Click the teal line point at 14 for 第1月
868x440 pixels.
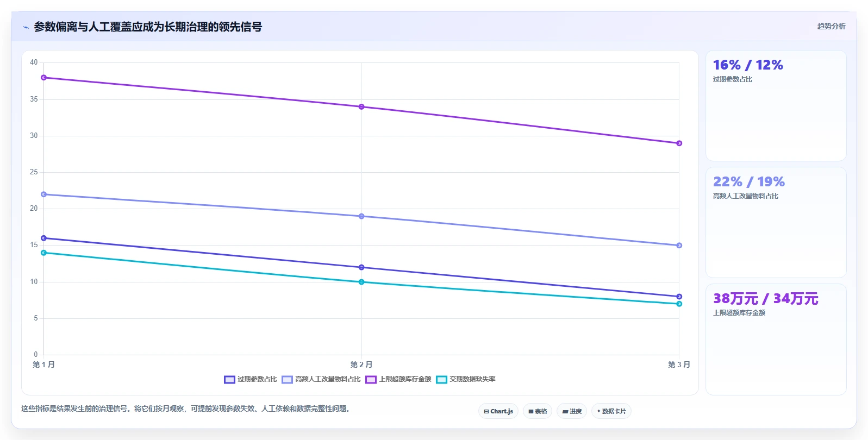pos(44,253)
